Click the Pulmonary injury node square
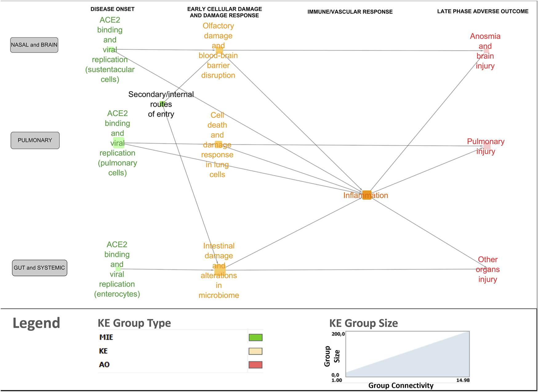 pyautogui.click(x=487, y=146)
